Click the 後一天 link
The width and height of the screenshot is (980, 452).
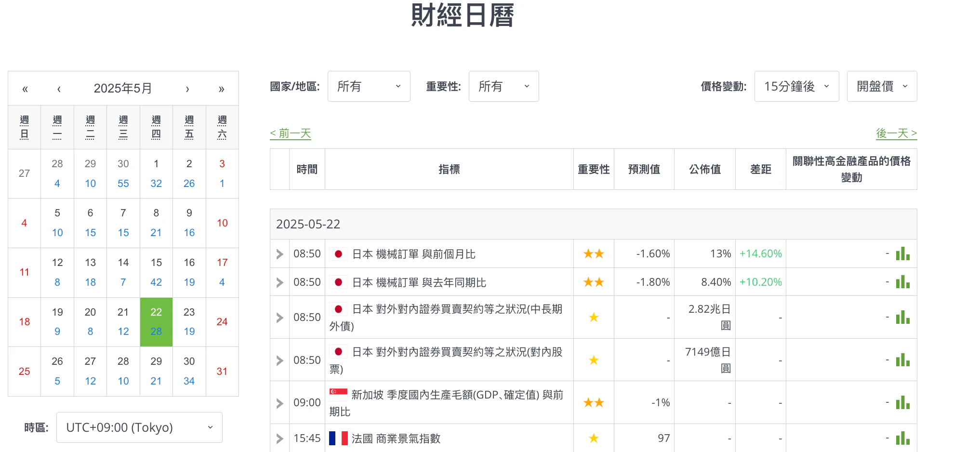(x=896, y=133)
